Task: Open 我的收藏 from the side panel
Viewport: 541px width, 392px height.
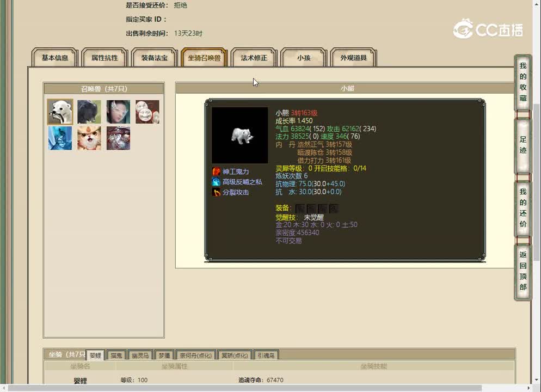Action: pyautogui.click(x=522, y=82)
